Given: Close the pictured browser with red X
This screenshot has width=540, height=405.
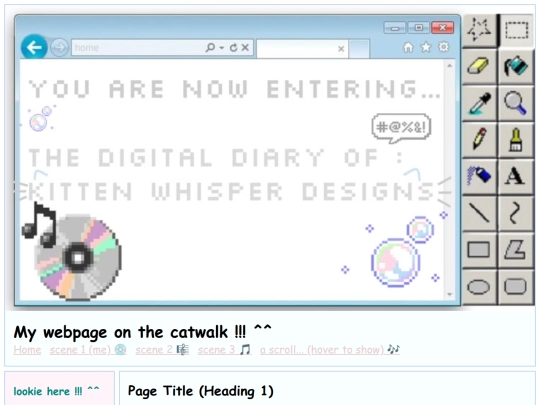Looking at the screenshot, I should [x=443, y=28].
